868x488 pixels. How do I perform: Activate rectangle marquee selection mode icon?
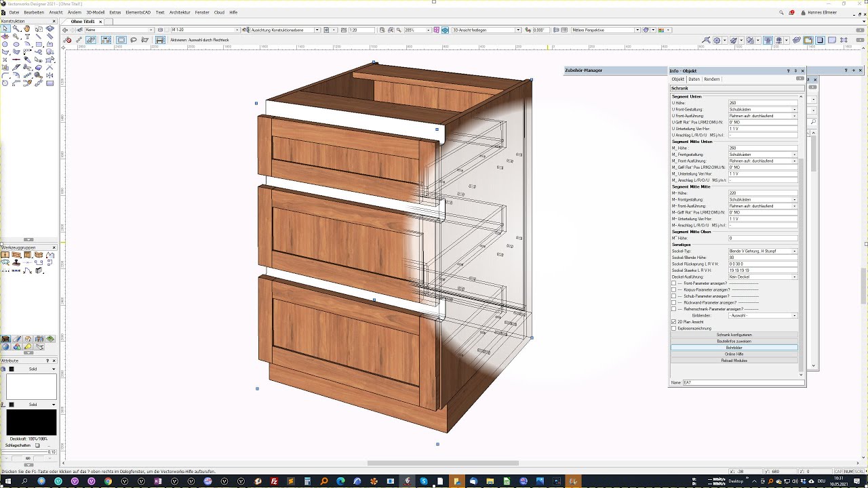click(x=121, y=40)
